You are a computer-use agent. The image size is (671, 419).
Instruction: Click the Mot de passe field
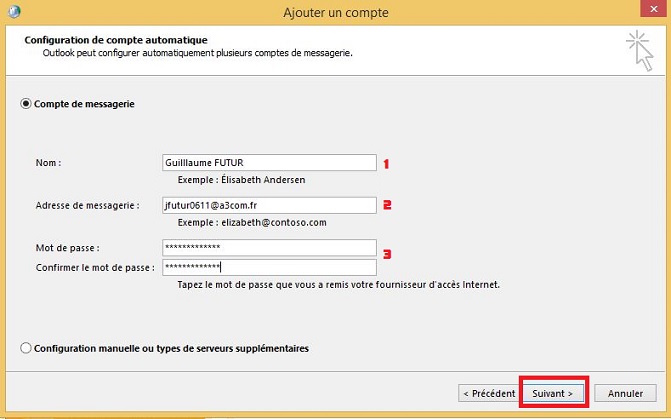pos(269,247)
